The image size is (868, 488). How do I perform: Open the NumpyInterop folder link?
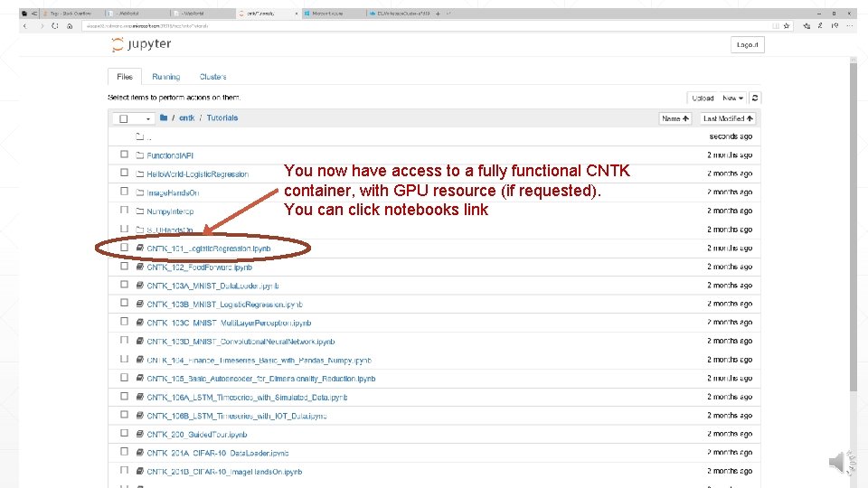[x=170, y=211]
